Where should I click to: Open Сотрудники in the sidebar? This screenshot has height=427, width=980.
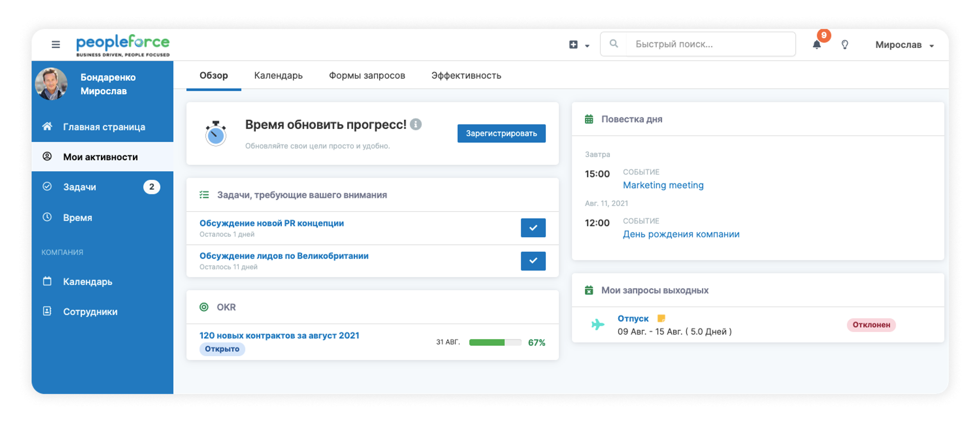102,312
